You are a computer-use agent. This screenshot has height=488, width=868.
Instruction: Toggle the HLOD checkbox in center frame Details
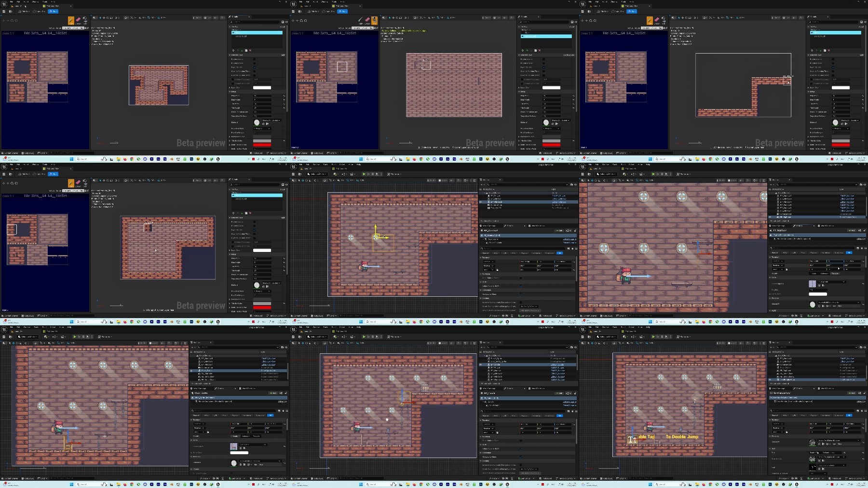pyautogui.click(x=521, y=286)
